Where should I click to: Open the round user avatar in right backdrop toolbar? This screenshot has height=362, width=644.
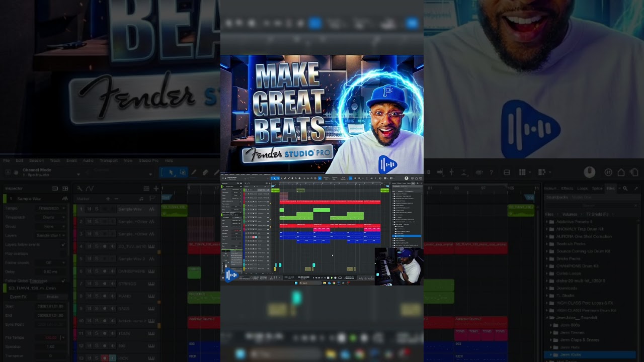pyautogui.click(x=590, y=172)
